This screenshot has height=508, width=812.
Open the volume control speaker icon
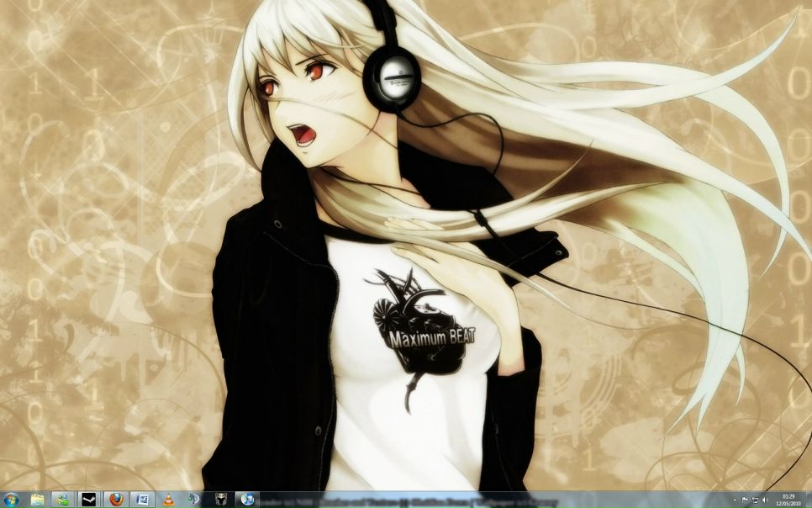pyautogui.click(x=765, y=500)
